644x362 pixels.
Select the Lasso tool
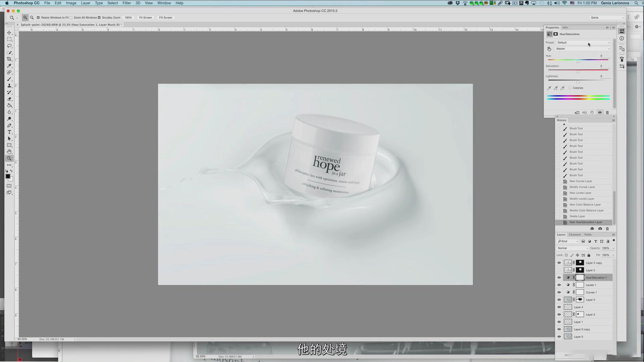(x=9, y=46)
